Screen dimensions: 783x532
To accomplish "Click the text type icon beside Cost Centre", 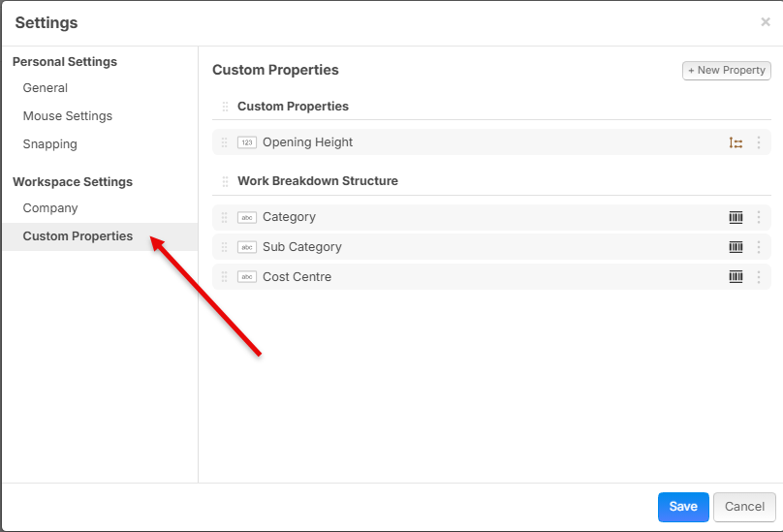I will (247, 276).
